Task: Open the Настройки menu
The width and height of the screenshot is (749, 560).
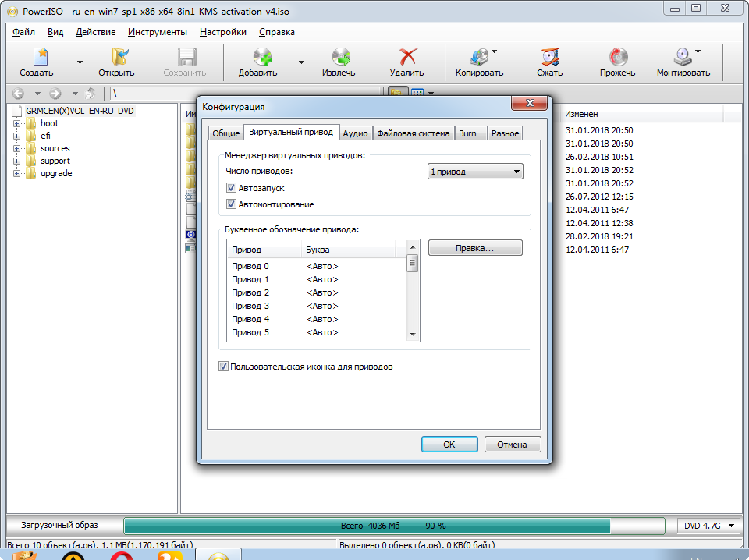Action: click(223, 32)
